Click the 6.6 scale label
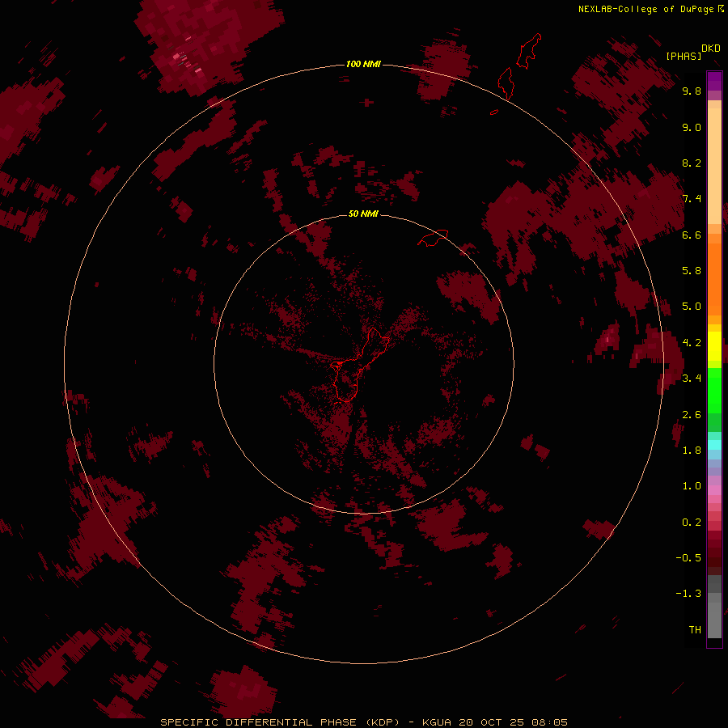Screen dimensions: 728x728 click(x=692, y=235)
